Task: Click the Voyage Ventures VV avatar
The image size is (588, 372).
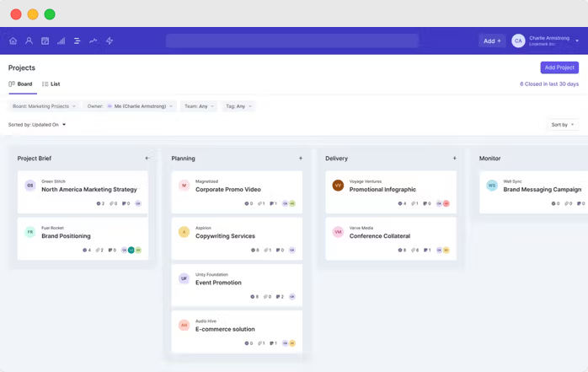Action: (x=338, y=186)
